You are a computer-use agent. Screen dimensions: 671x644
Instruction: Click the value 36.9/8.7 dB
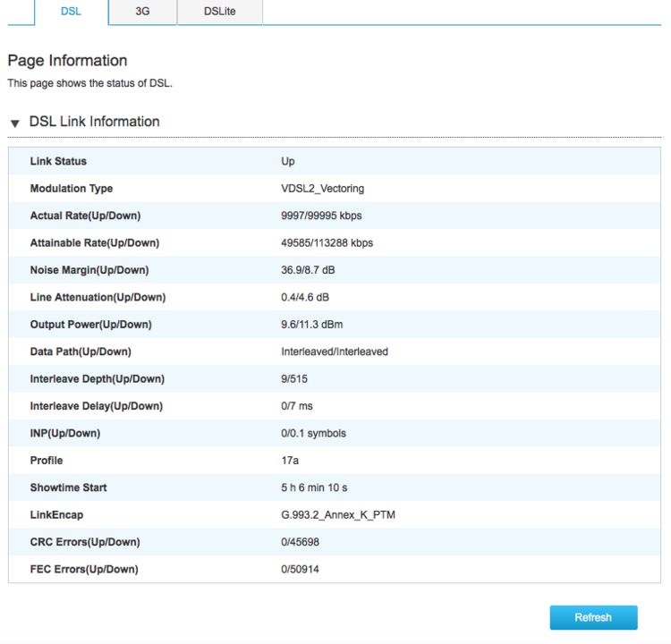pos(308,270)
